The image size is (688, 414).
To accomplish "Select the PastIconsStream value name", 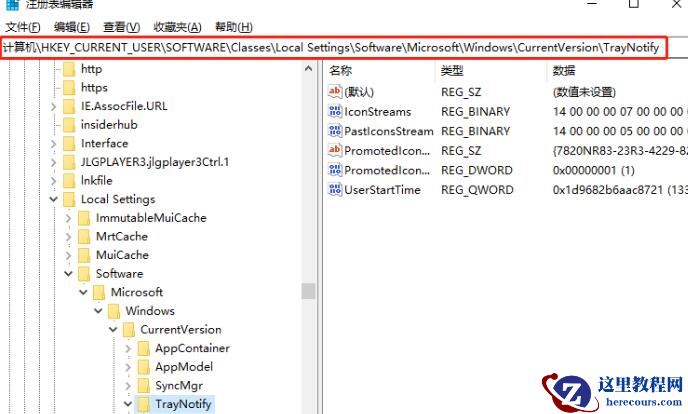I will point(389,132).
